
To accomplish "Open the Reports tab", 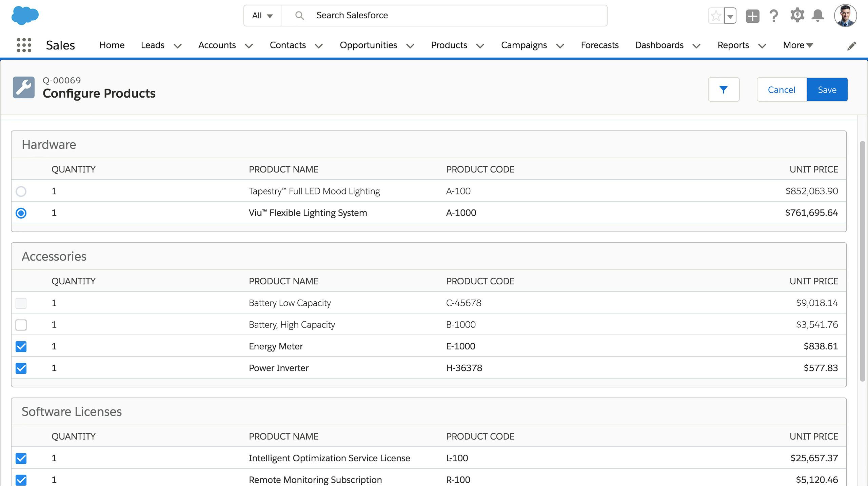I will [733, 45].
